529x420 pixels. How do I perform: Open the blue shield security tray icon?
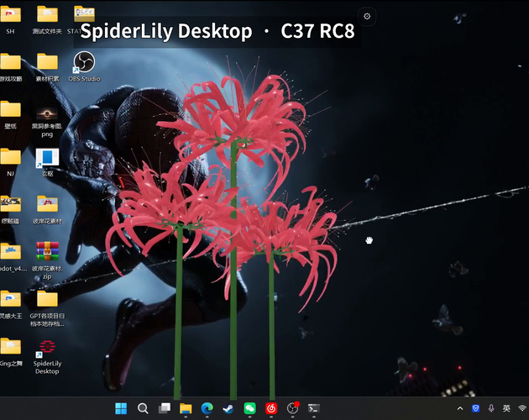476,408
